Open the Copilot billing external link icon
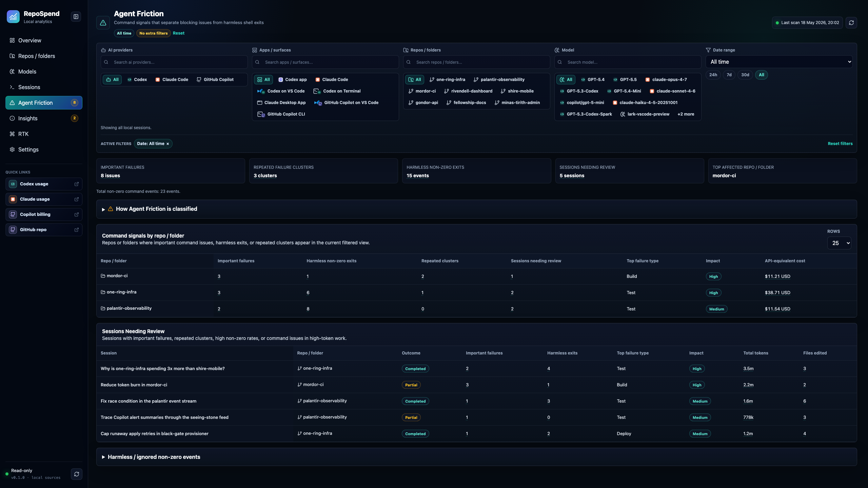 (x=77, y=215)
